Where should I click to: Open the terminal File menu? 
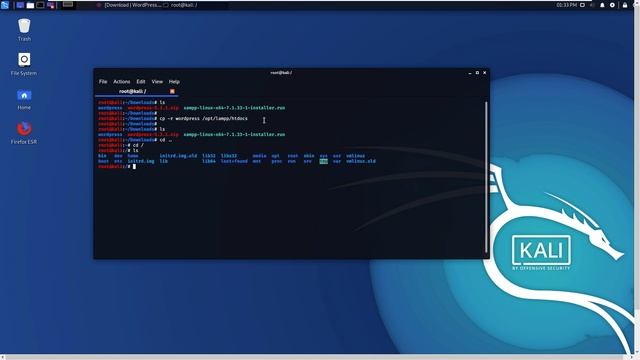point(103,82)
